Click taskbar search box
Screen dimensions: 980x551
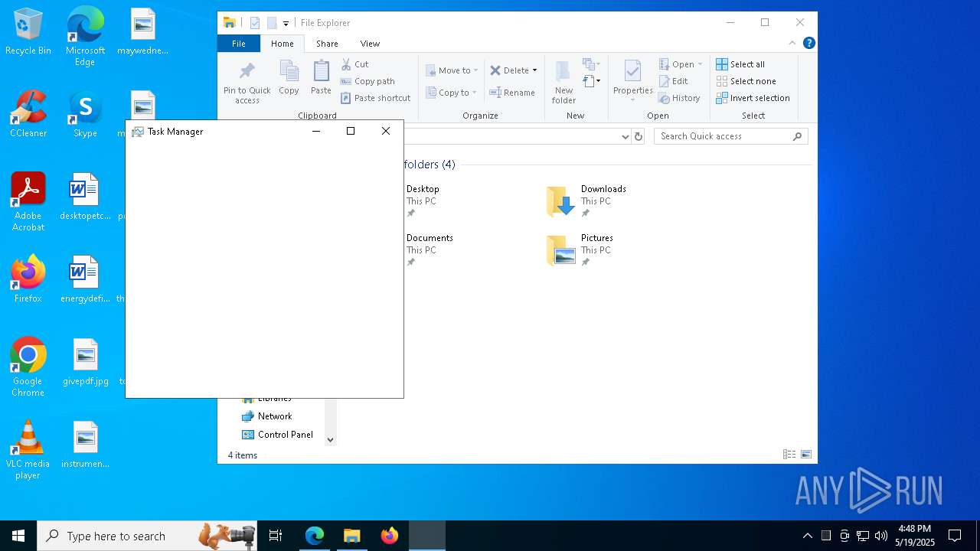[x=148, y=536]
